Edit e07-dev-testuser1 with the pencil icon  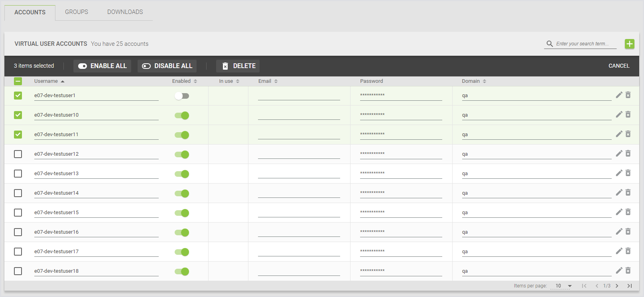coord(619,95)
